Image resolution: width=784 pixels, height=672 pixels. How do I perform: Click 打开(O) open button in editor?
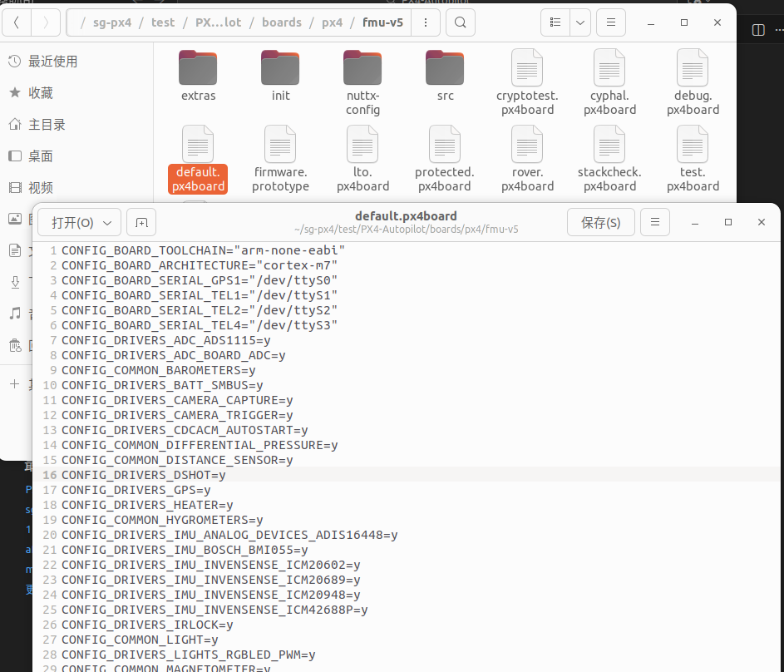click(x=80, y=223)
